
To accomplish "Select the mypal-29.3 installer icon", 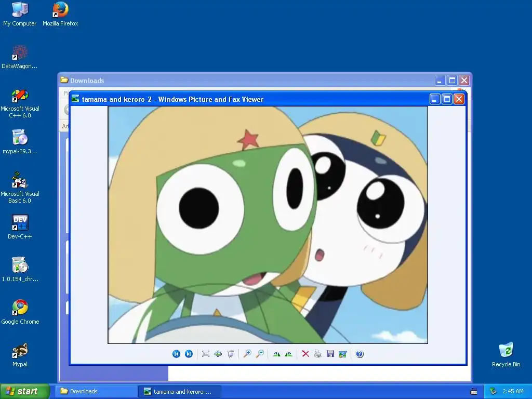I will click(20, 142).
